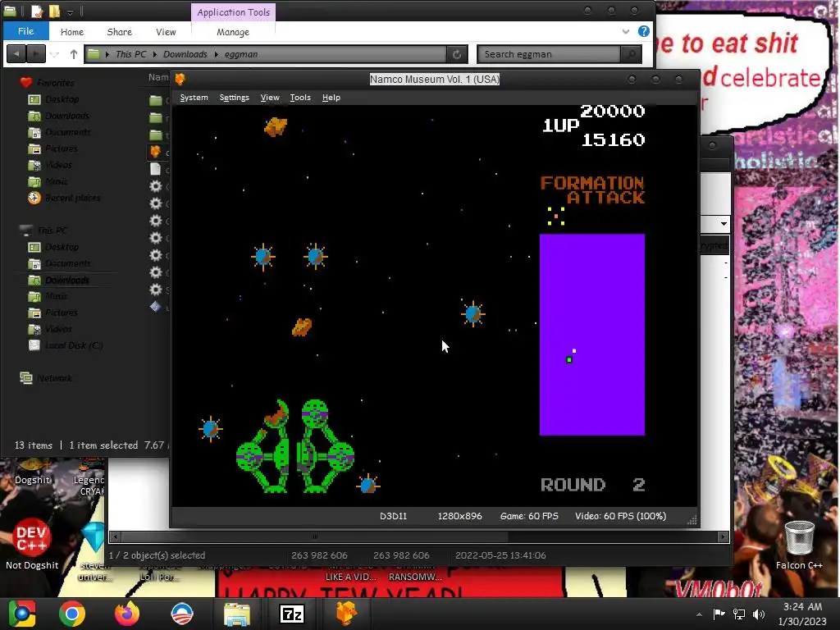Viewport: 840px width, 630px height.
Task: Switch to 7-Zip in the taskbar
Action: click(292, 614)
